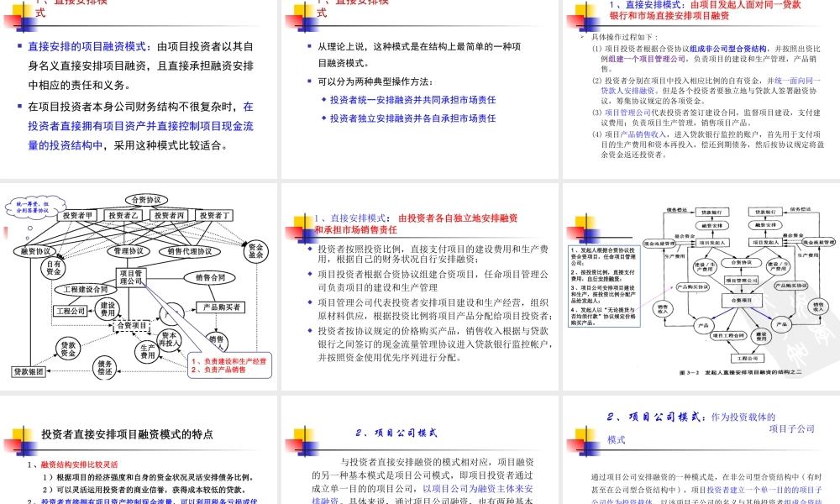The width and height of the screenshot is (840, 504).
Task: Click the 贷款银行 box in figure 3-2
Action: pos(713,212)
